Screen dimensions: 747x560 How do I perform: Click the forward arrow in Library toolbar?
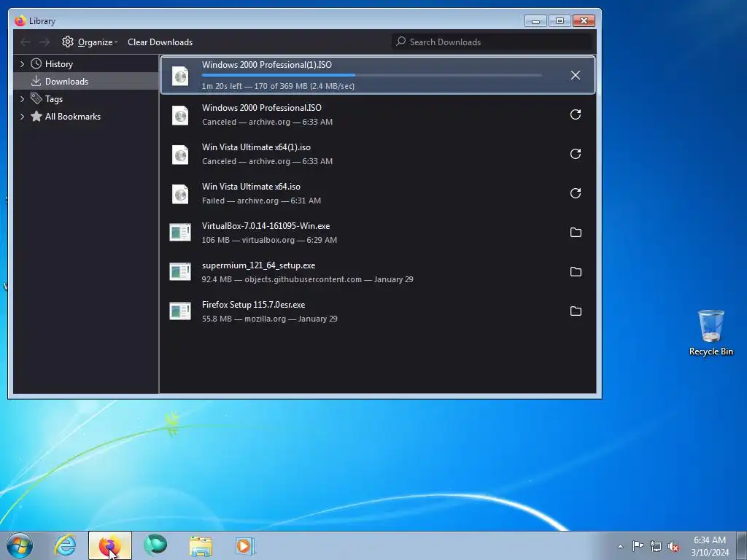click(44, 42)
